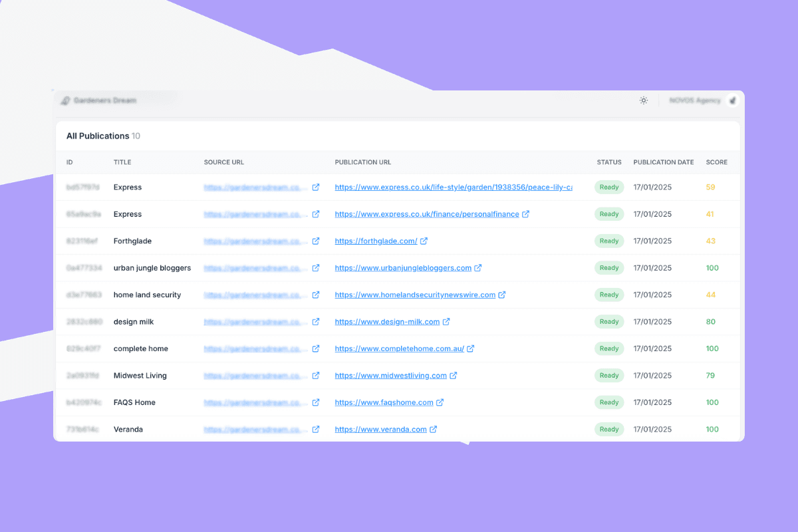Viewport: 798px width, 532px height.
Task: Click the Gardeners Dream logo icon
Action: tap(65, 100)
